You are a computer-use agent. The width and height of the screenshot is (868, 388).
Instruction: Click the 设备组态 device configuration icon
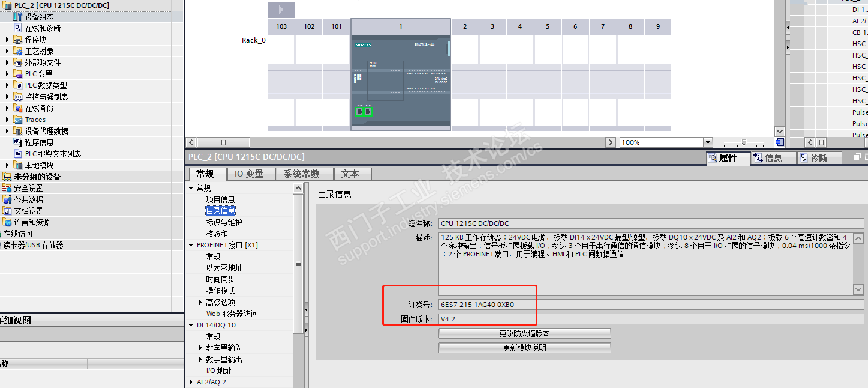click(x=18, y=17)
